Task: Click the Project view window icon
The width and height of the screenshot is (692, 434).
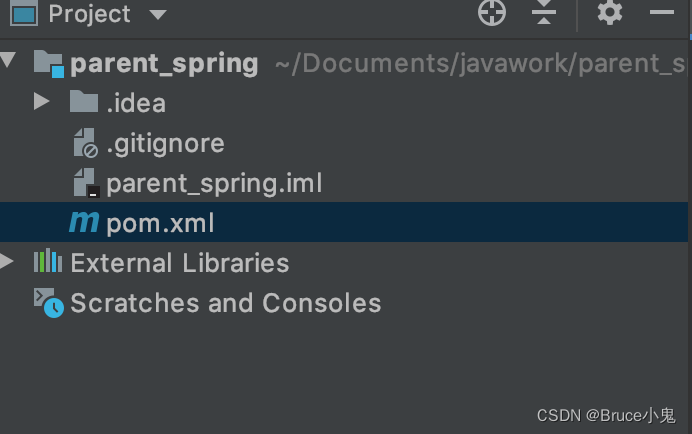Action: point(24,13)
